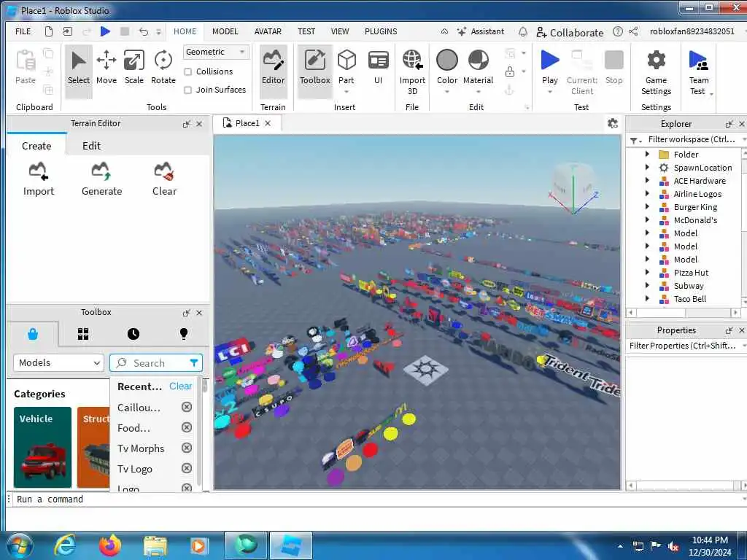The height and width of the screenshot is (560, 747).
Task: Click Clear terrain icon
Action: pos(164,179)
